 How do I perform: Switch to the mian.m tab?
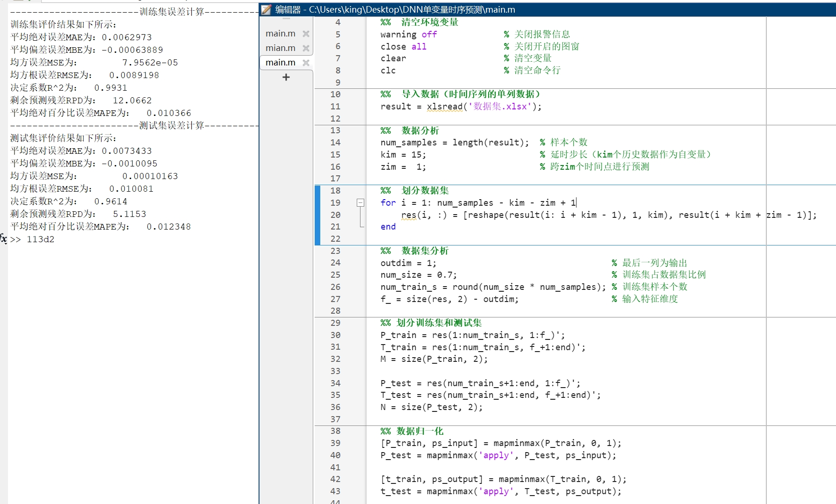coord(280,48)
